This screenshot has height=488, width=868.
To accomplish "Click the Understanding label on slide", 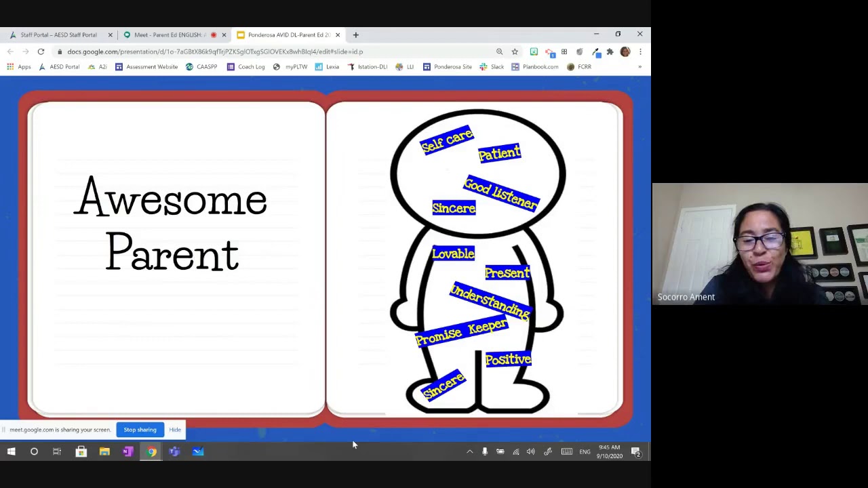I will coord(490,302).
